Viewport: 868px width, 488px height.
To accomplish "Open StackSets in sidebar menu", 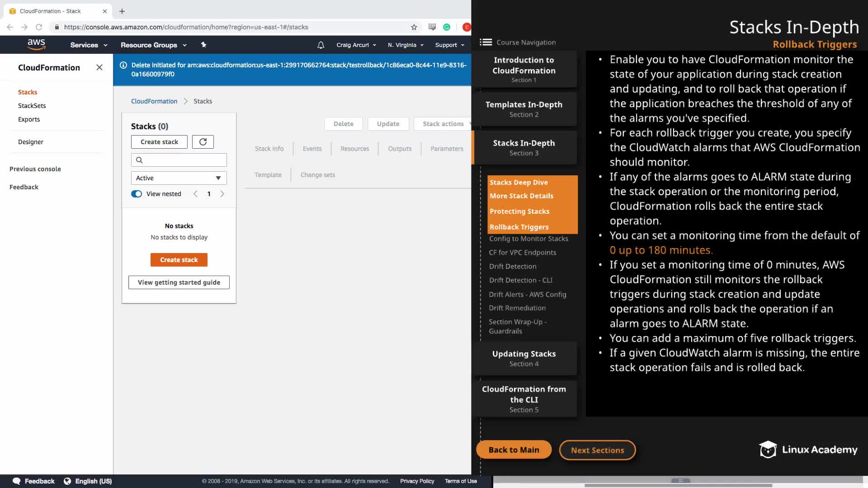I will [x=32, y=106].
